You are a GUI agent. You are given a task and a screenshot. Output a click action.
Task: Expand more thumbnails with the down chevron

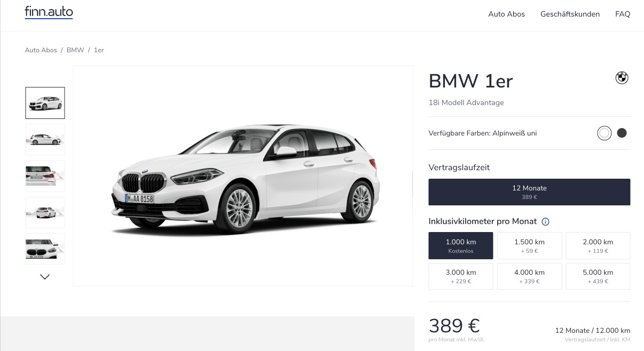point(45,277)
